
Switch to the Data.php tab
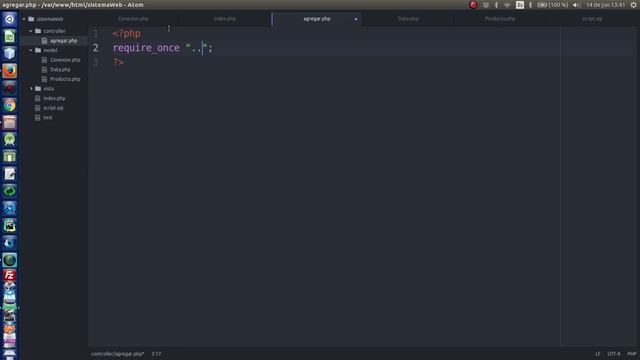point(408,19)
